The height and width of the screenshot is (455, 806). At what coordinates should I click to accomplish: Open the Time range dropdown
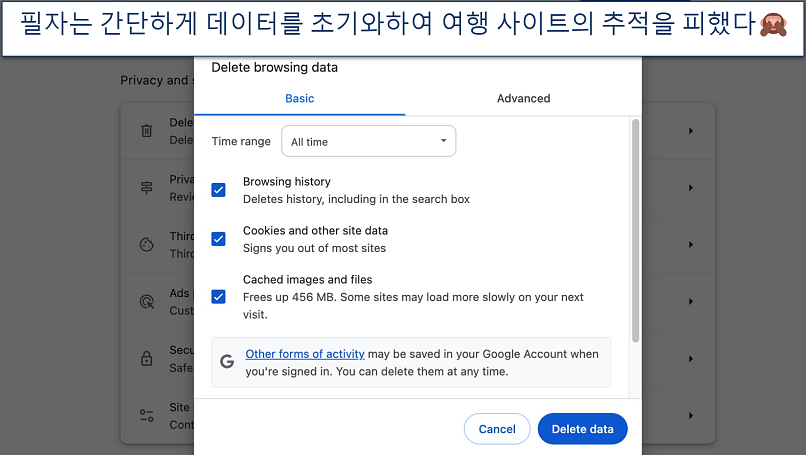coord(368,142)
